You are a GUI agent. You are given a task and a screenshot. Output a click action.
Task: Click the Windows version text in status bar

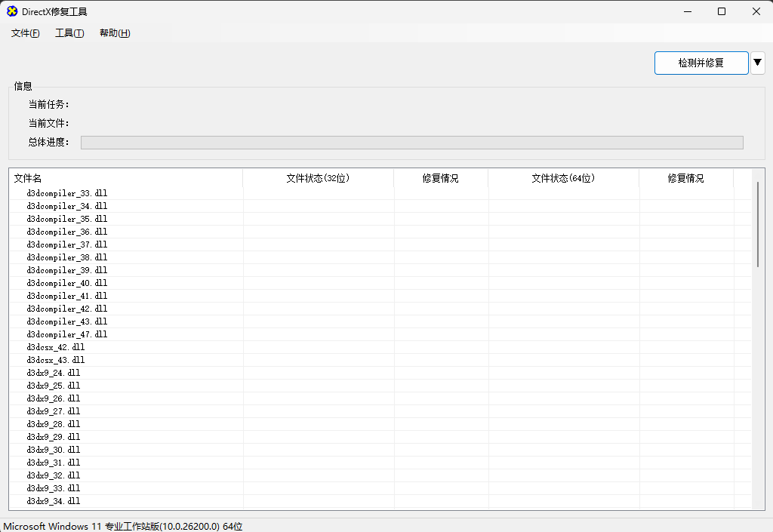[x=121, y=526]
